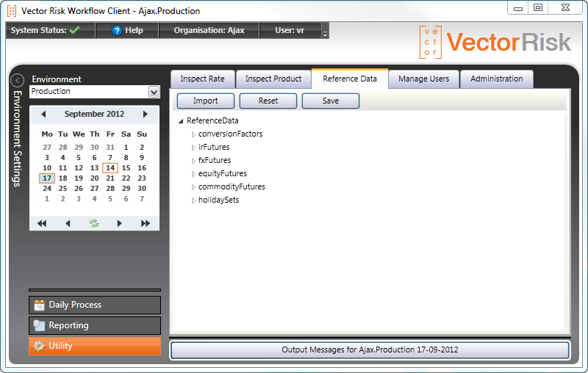Open the status toolbar overflow arrow

click(325, 34)
